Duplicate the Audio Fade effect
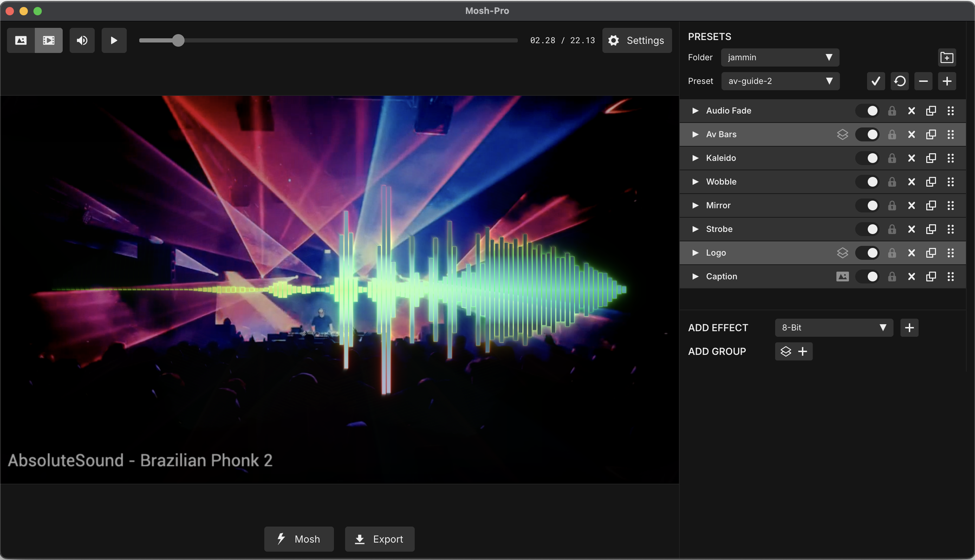Screen dimensions: 975x560 (931, 110)
